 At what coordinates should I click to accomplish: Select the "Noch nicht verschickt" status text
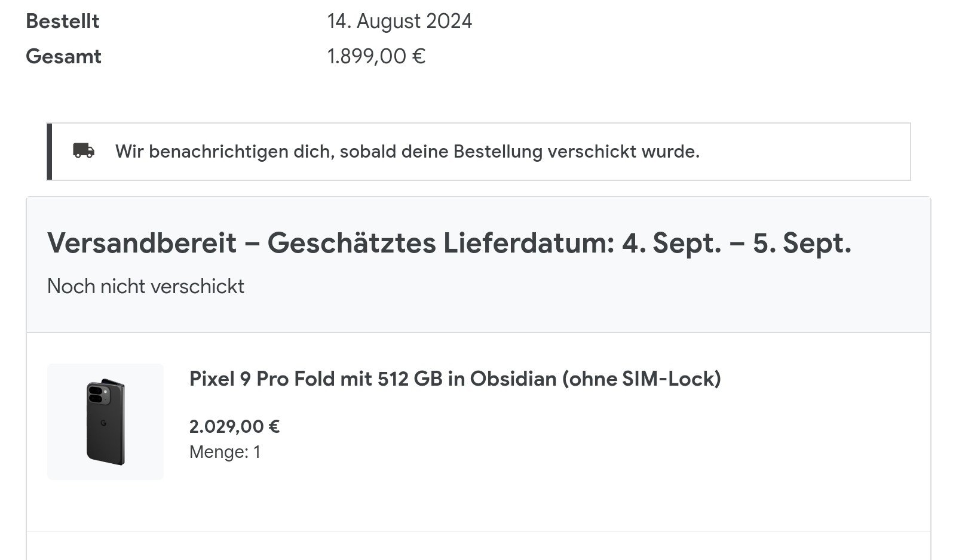146,287
